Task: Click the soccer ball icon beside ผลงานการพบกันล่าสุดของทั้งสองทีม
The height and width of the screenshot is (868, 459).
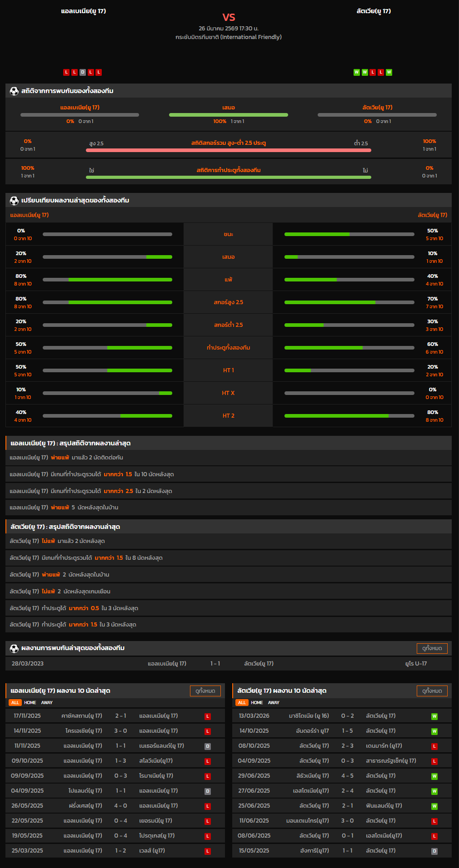Action: tap(14, 648)
